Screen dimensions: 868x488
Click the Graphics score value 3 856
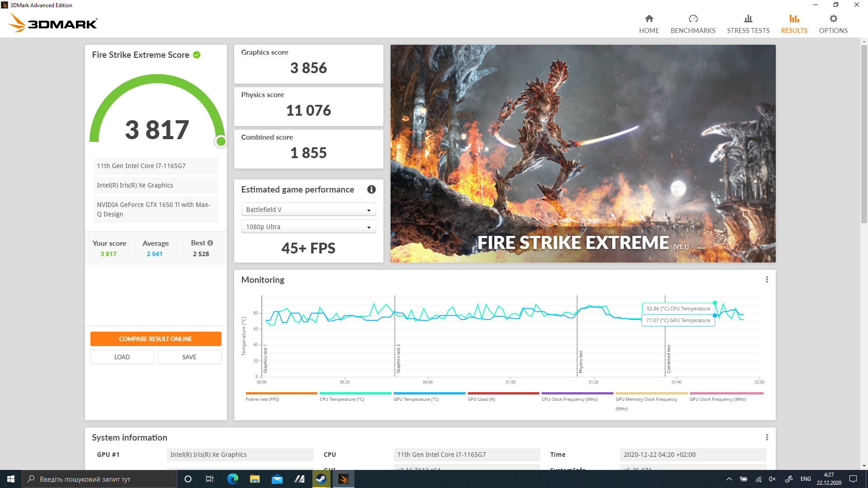pyautogui.click(x=308, y=68)
